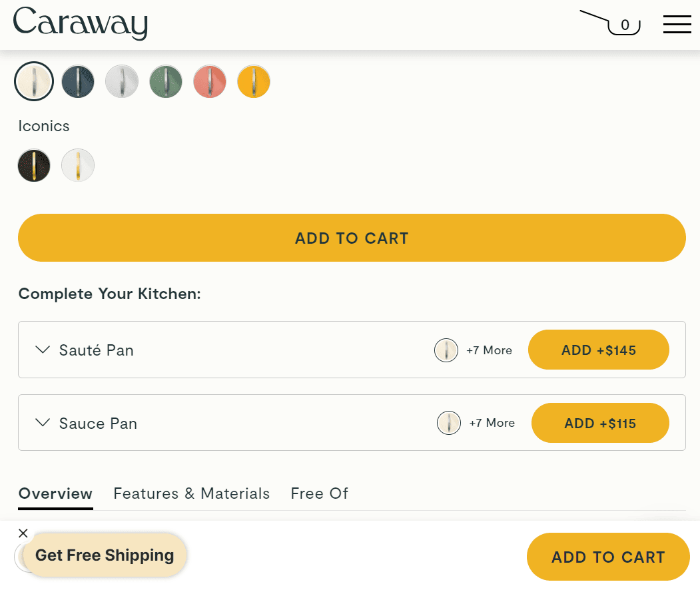Close the Get Free Shipping popup
This screenshot has height=592, width=700.
click(x=23, y=533)
